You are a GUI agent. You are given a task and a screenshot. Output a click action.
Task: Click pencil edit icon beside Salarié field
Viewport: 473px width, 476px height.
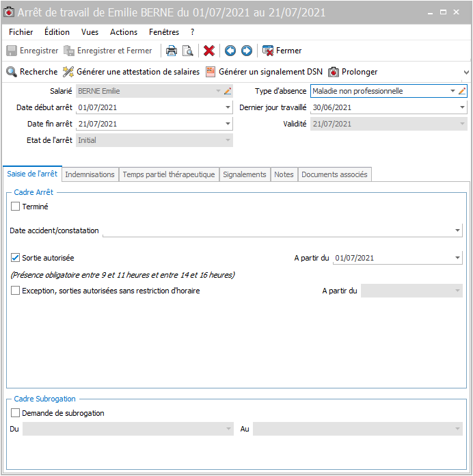tap(228, 91)
